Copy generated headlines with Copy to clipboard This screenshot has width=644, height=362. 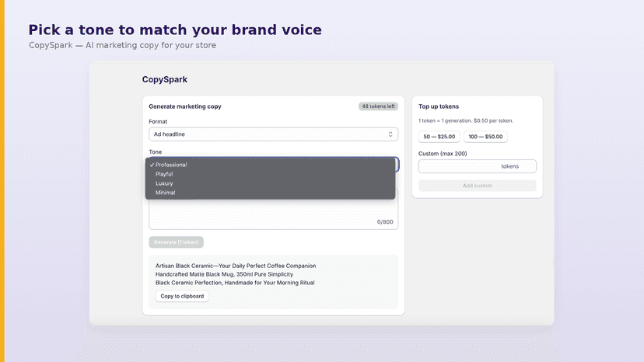(182, 296)
